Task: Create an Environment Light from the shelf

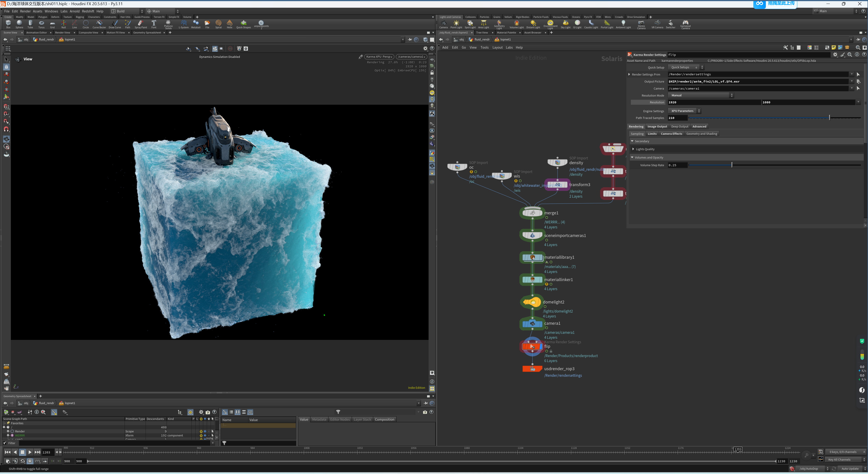Action: pos(551,24)
